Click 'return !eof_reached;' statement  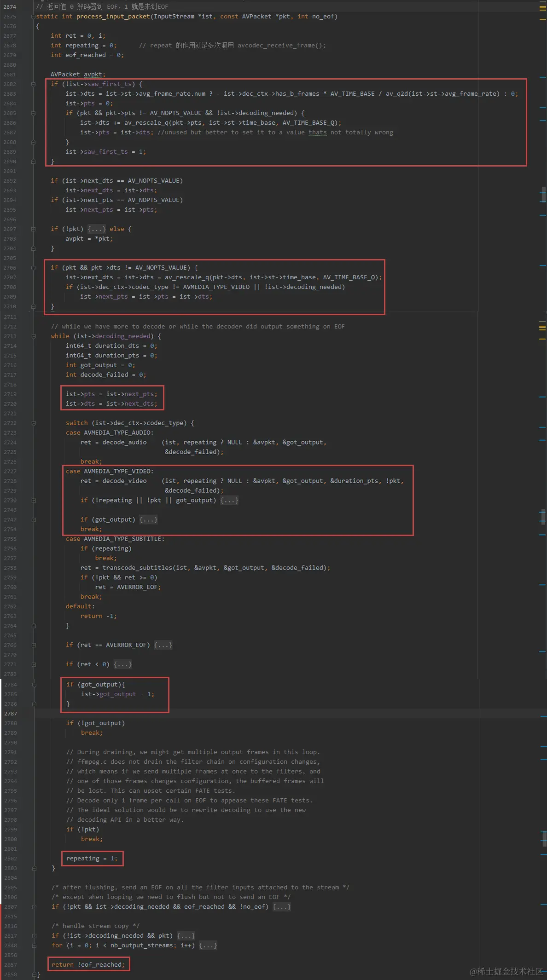88,965
